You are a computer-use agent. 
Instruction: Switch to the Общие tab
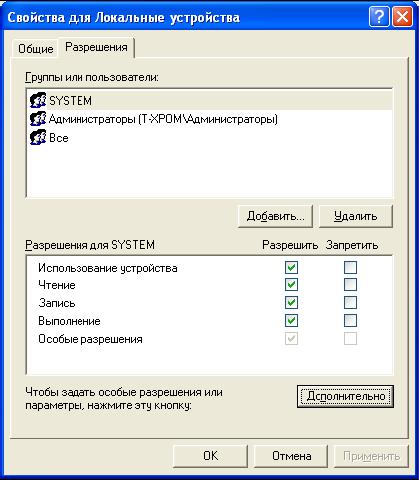pos(35,49)
